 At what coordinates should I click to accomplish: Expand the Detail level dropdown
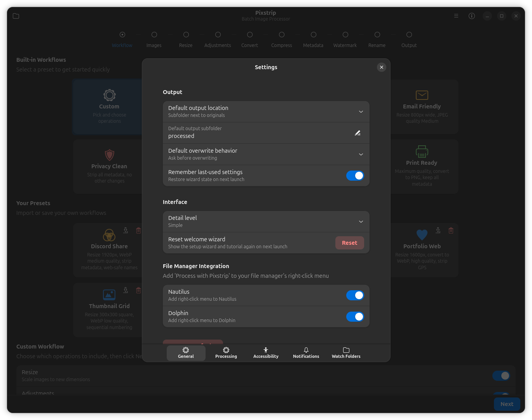(x=361, y=221)
